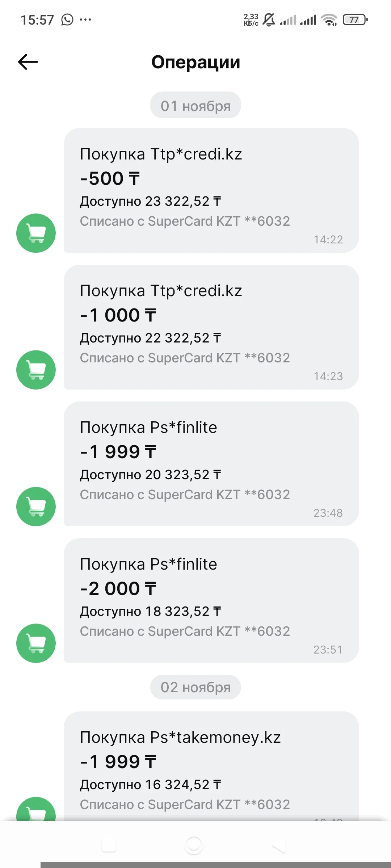The height and width of the screenshot is (868, 391).
Task: Tap the Wi-Fi icon in status bar
Action: pyautogui.click(x=329, y=20)
